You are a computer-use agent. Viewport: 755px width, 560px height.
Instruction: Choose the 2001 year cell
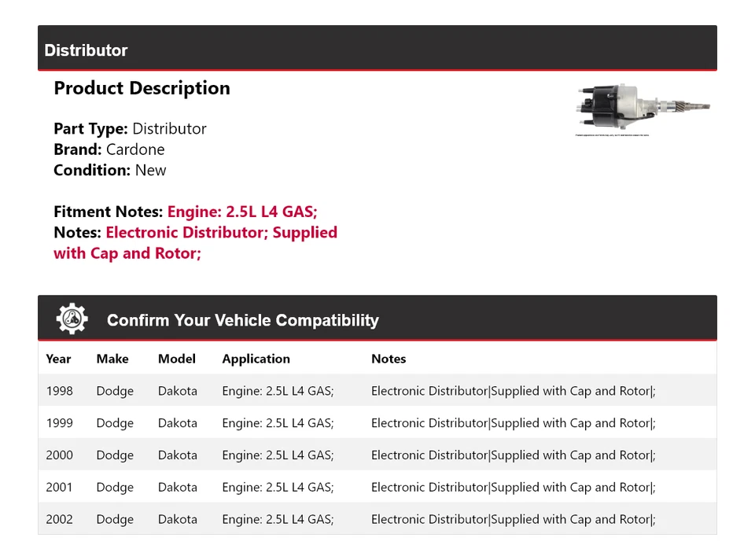tap(60, 488)
